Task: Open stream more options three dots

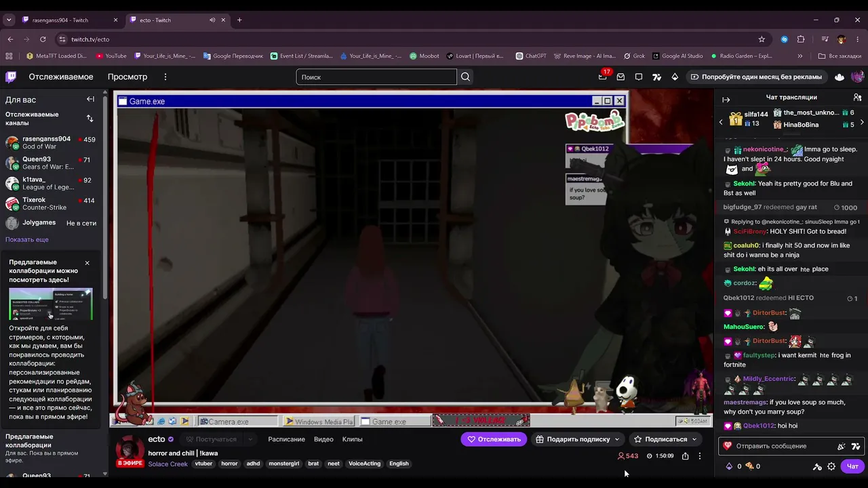Action: 700,456
